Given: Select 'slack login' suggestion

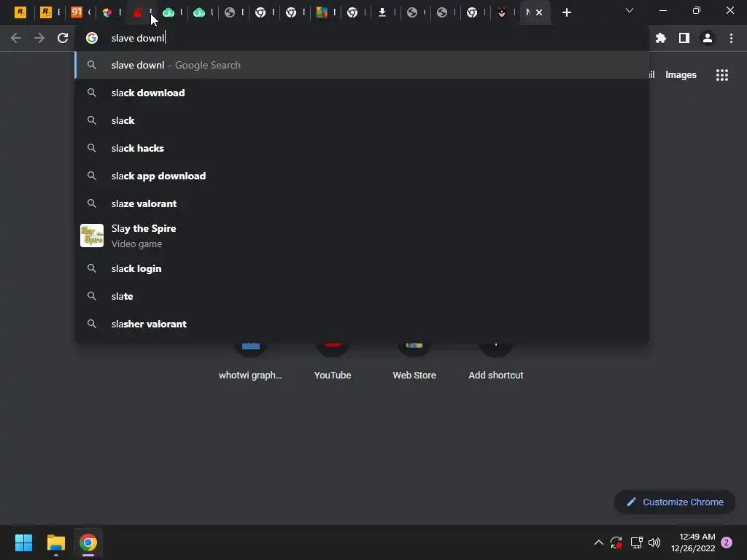Looking at the screenshot, I should [x=362, y=268].
